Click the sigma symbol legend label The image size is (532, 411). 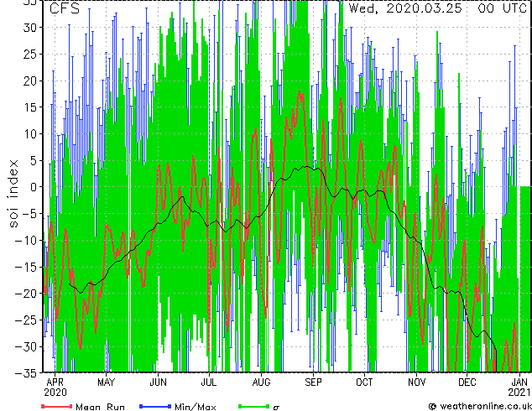[276, 408]
